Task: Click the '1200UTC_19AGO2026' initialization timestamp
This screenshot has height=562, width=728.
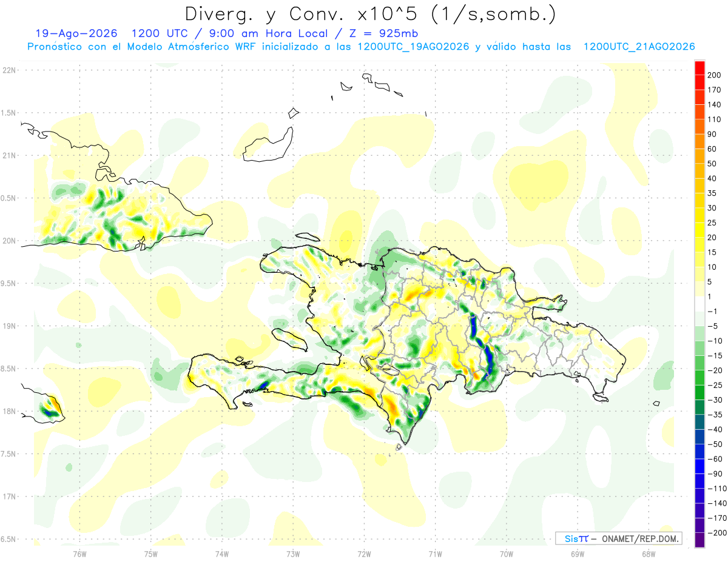Action: [413, 47]
